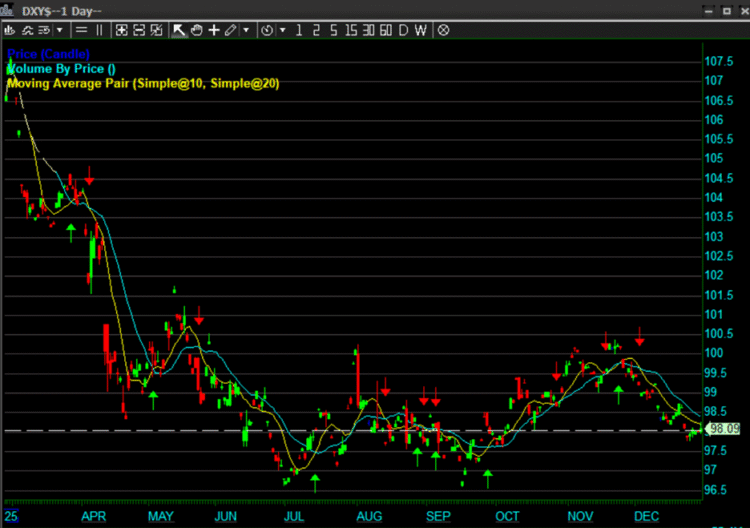Open dropdown arrow next to clock icon
This screenshot has width=750, height=528.
coord(283,30)
